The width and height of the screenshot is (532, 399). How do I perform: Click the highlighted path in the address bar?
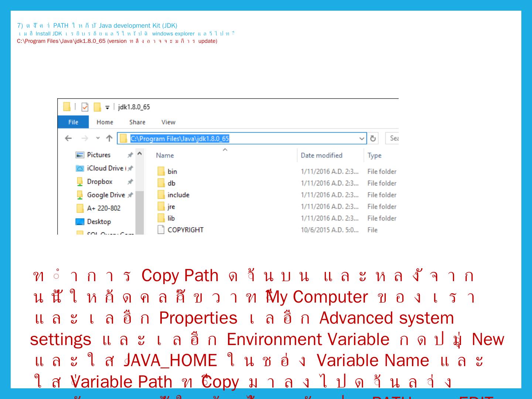point(180,139)
